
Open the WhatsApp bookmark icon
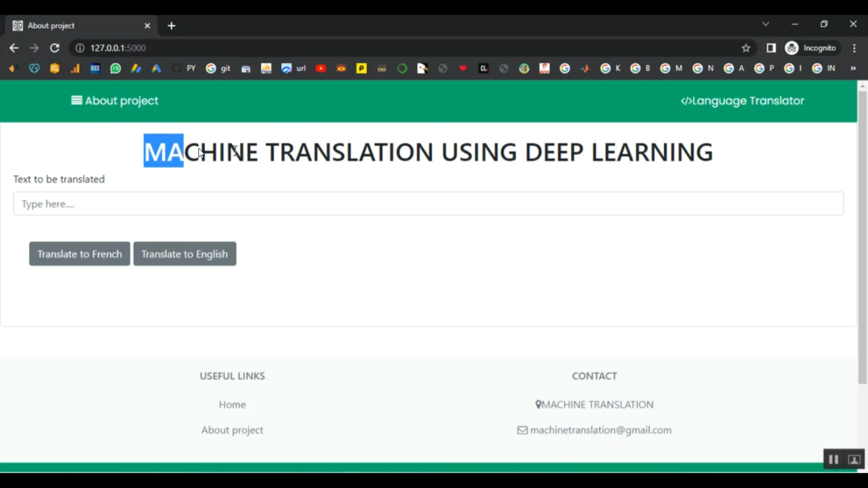(116, 68)
